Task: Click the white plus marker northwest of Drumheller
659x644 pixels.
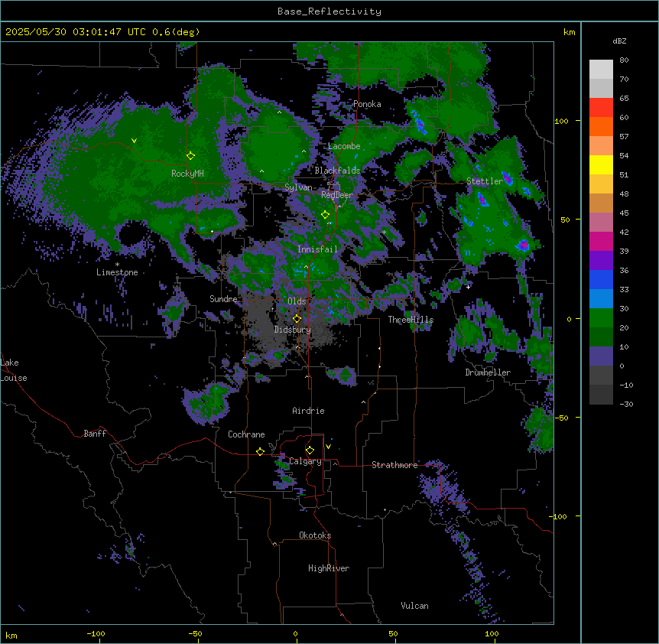Action: coord(468,287)
